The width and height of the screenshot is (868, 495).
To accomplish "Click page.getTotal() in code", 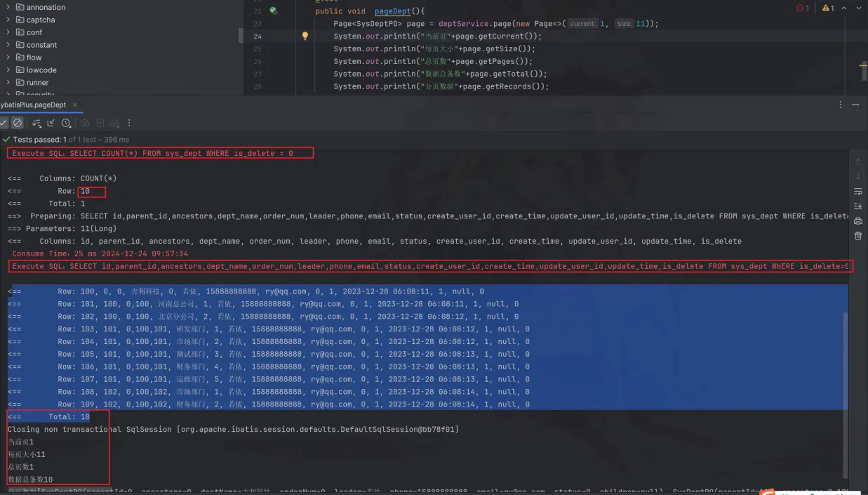I will [503, 74].
